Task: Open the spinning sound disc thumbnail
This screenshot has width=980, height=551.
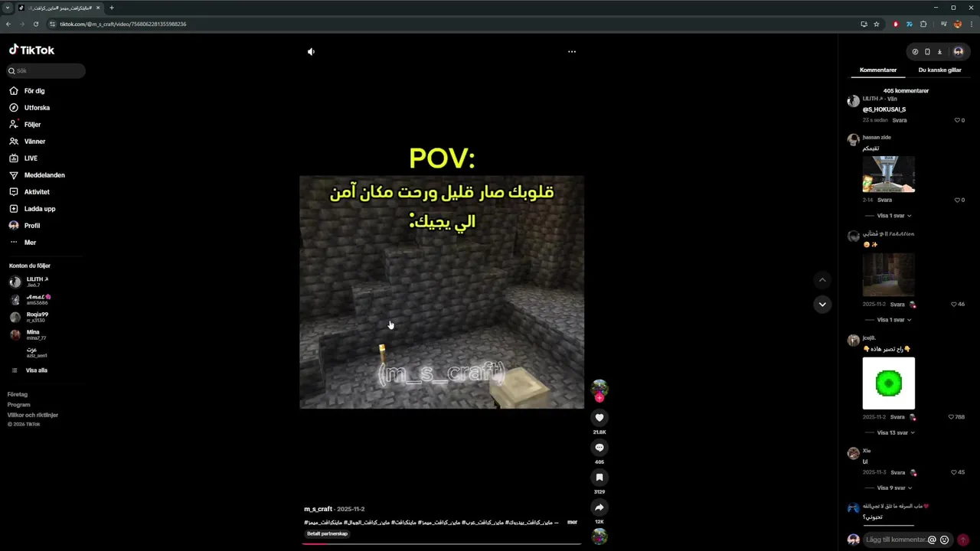Action: 599,536
